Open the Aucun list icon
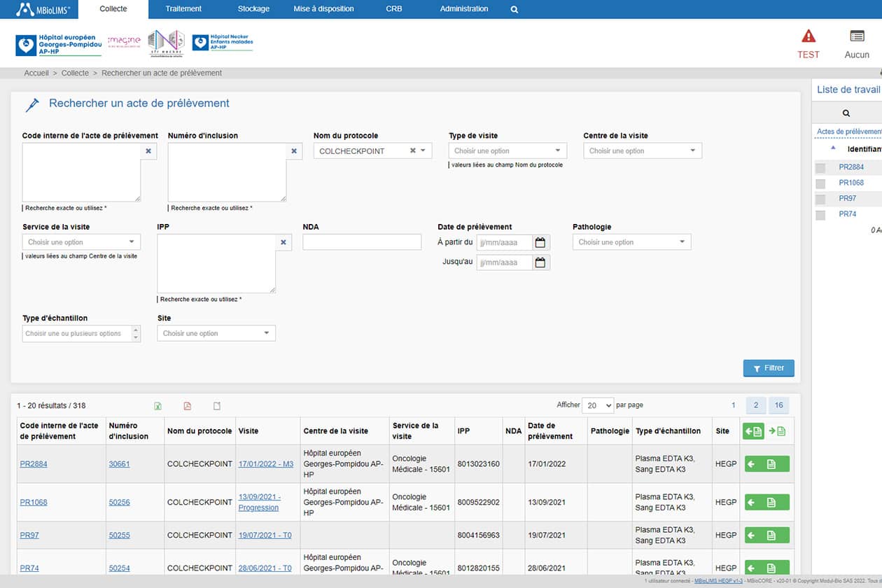The height and width of the screenshot is (588, 882). coord(857,36)
